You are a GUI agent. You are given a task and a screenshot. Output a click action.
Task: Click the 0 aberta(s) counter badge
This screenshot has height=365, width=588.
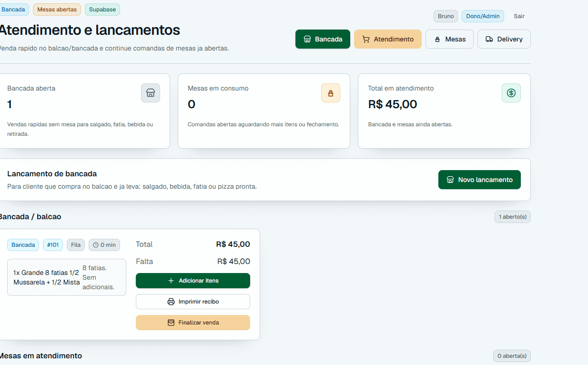[512, 356]
